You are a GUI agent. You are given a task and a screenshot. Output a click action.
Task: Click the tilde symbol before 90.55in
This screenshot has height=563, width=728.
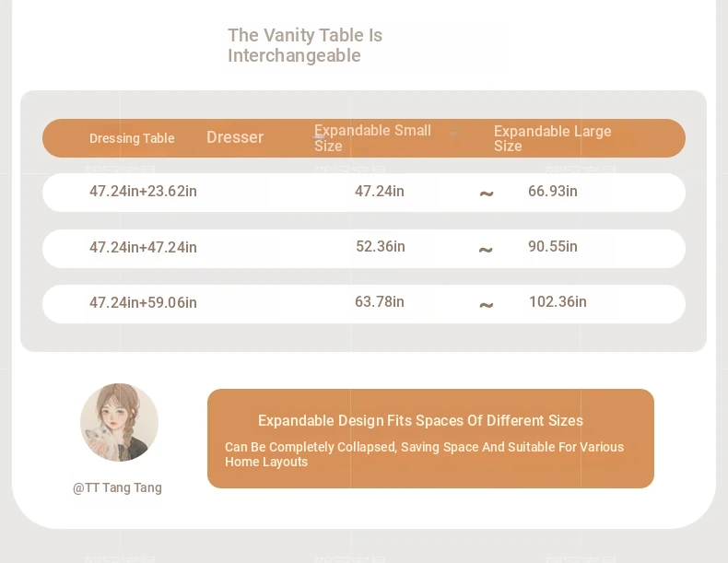tap(486, 250)
